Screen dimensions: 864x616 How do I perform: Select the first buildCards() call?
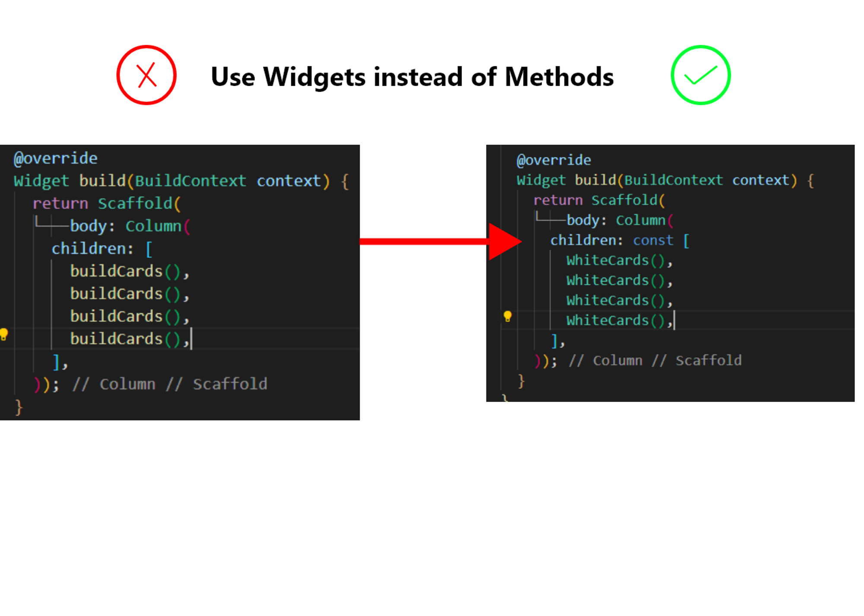pos(130,271)
